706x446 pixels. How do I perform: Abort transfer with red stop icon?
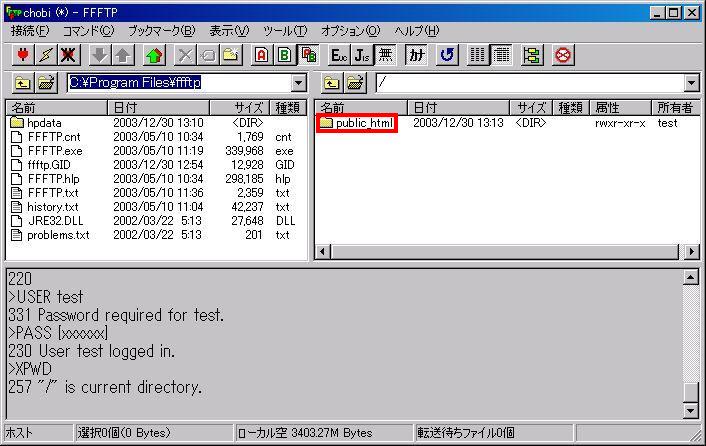[563, 54]
